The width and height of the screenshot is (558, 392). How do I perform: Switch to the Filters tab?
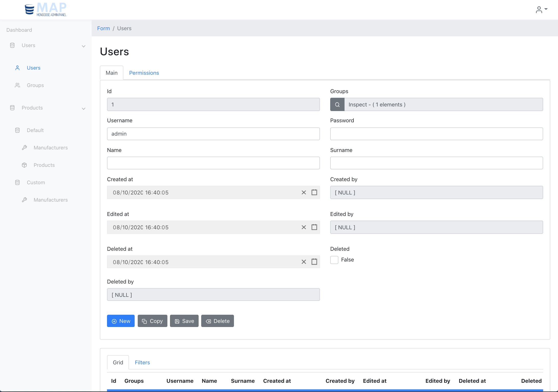pos(142,363)
